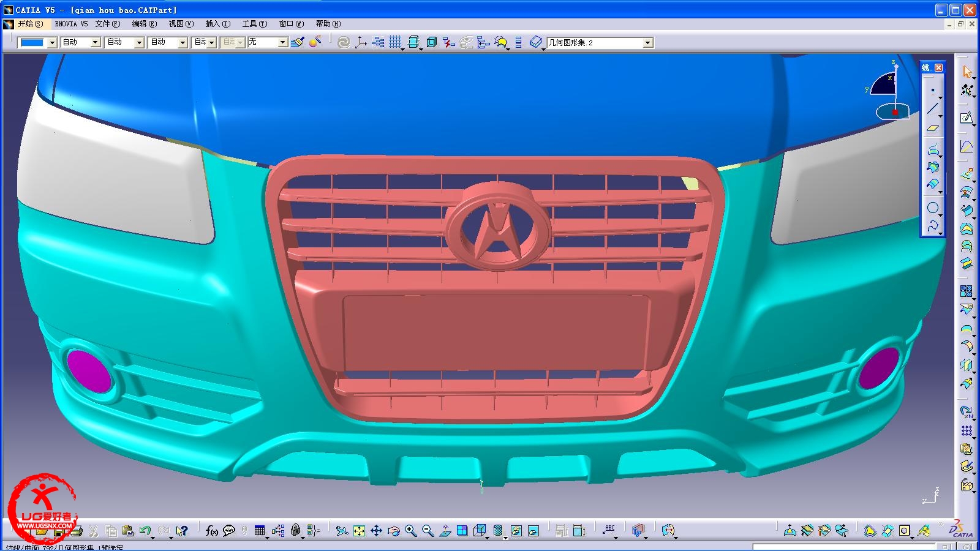The image size is (980, 551).
Task: Select the Projection tool in 线 toolbar
Action: tap(933, 150)
